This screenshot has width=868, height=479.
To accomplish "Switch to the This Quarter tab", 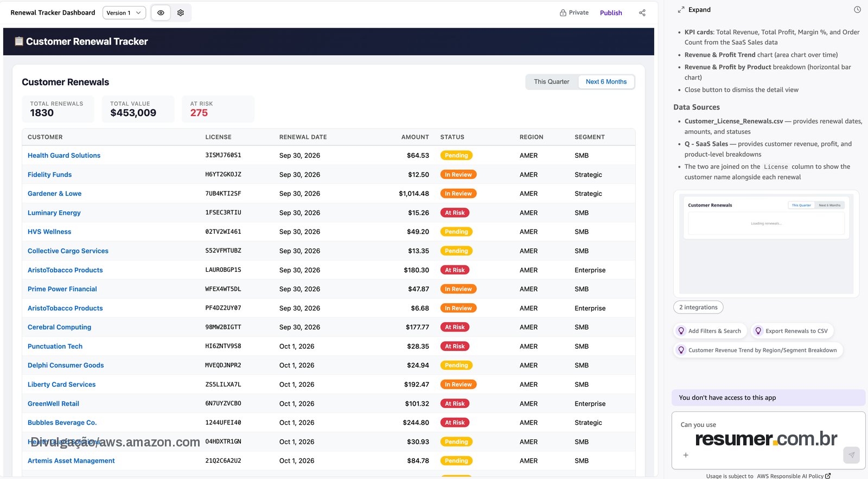I will 551,82.
